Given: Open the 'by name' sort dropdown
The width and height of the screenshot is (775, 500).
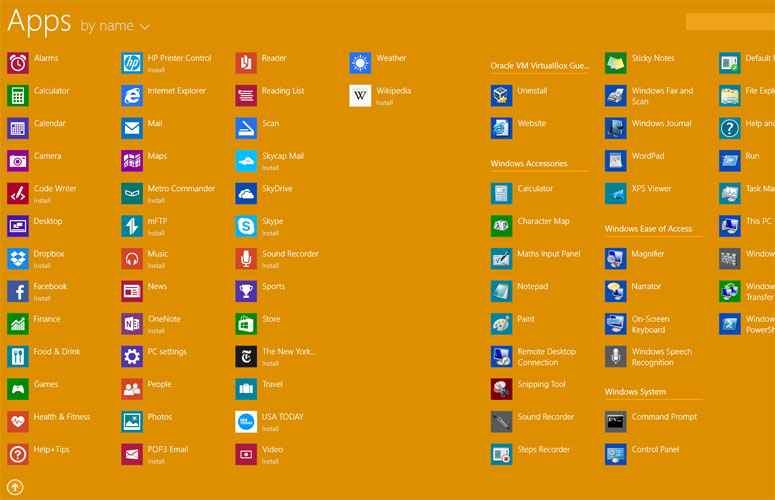Looking at the screenshot, I should click(x=115, y=26).
